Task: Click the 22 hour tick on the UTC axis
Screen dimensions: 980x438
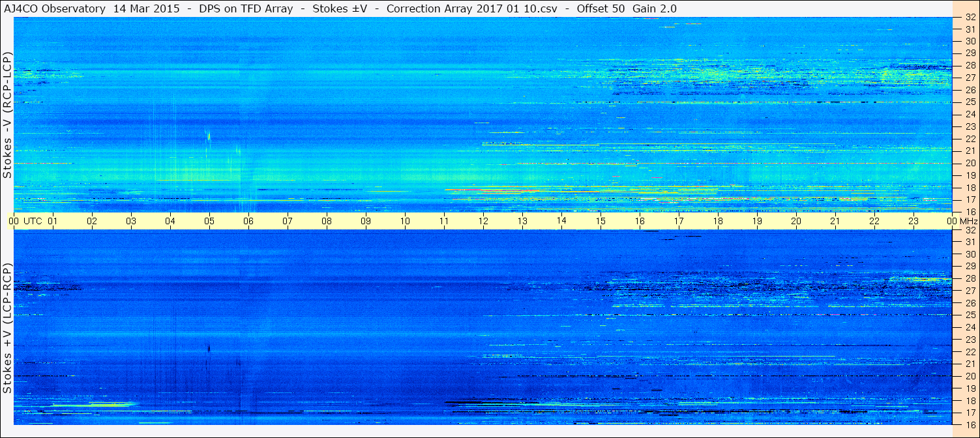Action: [x=874, y=221]
